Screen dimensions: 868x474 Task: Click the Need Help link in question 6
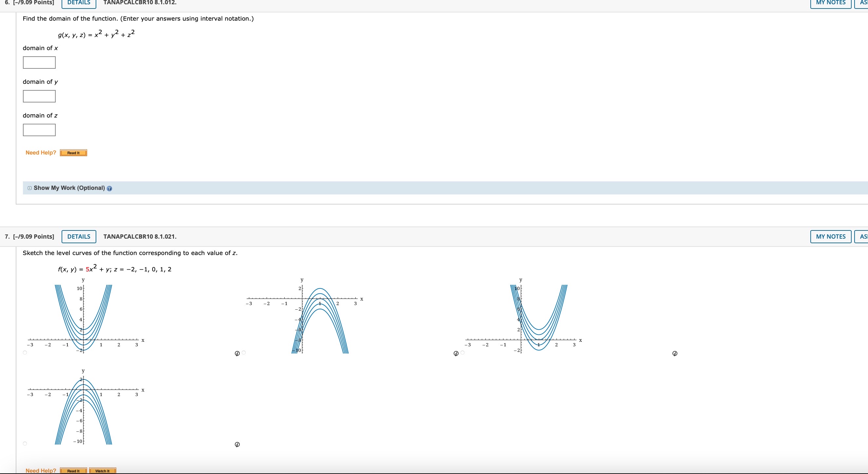40,153
